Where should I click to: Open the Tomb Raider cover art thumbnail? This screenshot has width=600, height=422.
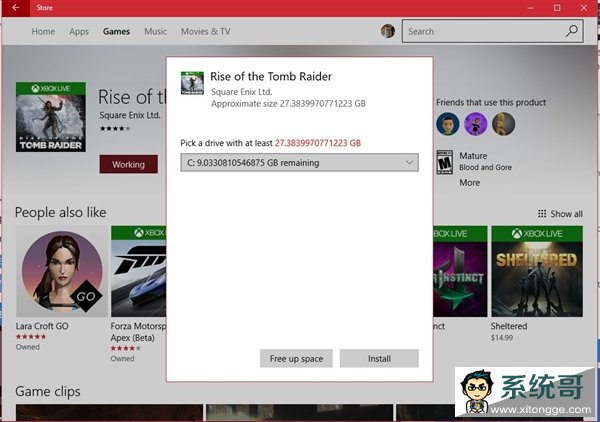tap(51, 117)
